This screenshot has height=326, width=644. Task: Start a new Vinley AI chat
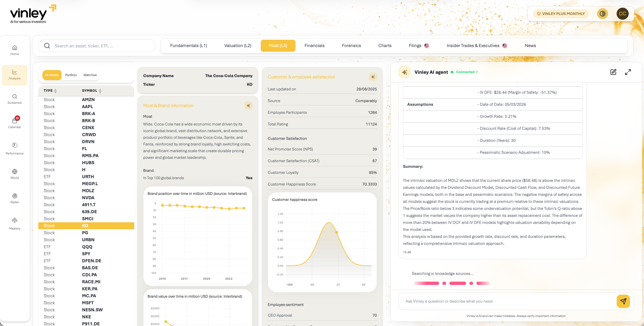613,72
